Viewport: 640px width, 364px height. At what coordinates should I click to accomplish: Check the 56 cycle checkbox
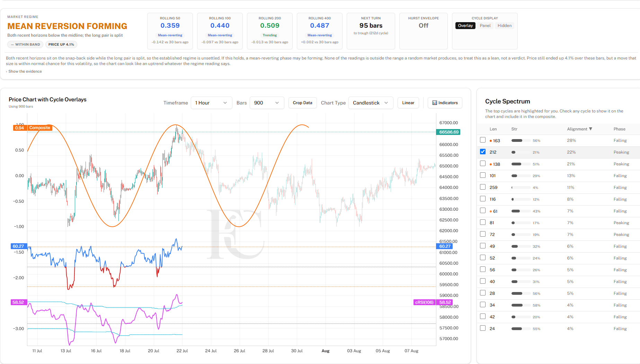pyautogui.click(x=483, y=270)
